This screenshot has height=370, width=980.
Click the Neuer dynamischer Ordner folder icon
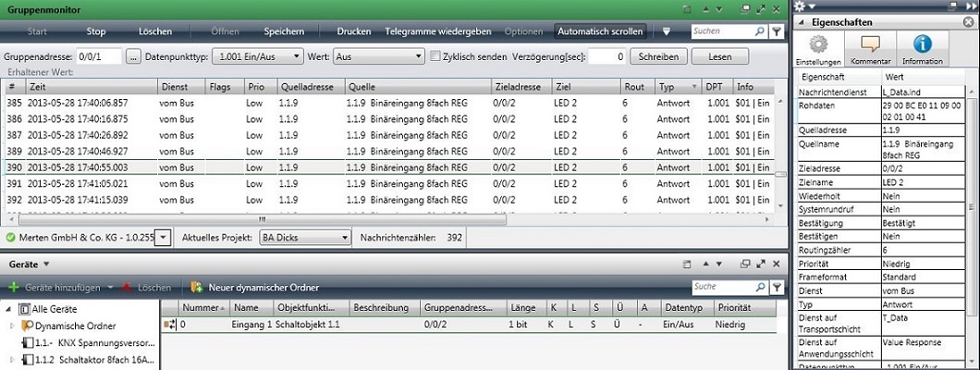pyautogui.click(x=196, y=288)
